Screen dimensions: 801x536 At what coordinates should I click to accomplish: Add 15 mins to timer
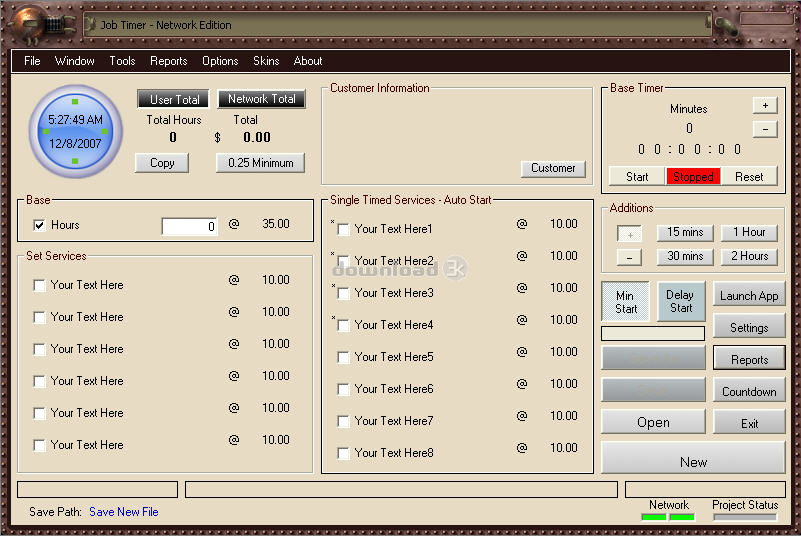685,232
